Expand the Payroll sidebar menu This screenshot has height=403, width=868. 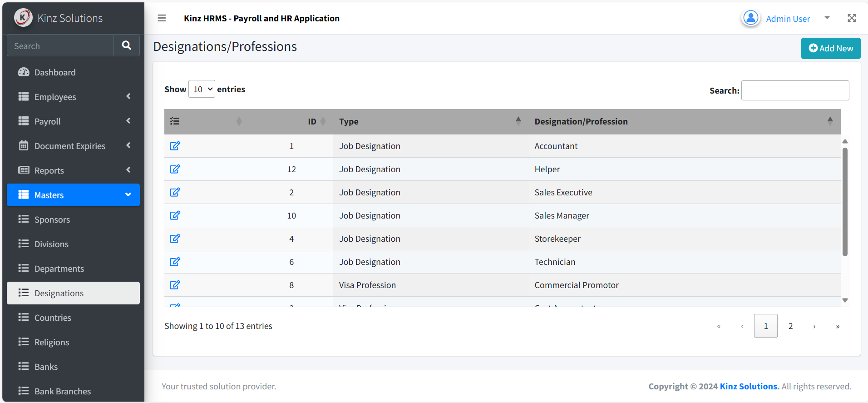click(x=73, y=121)
